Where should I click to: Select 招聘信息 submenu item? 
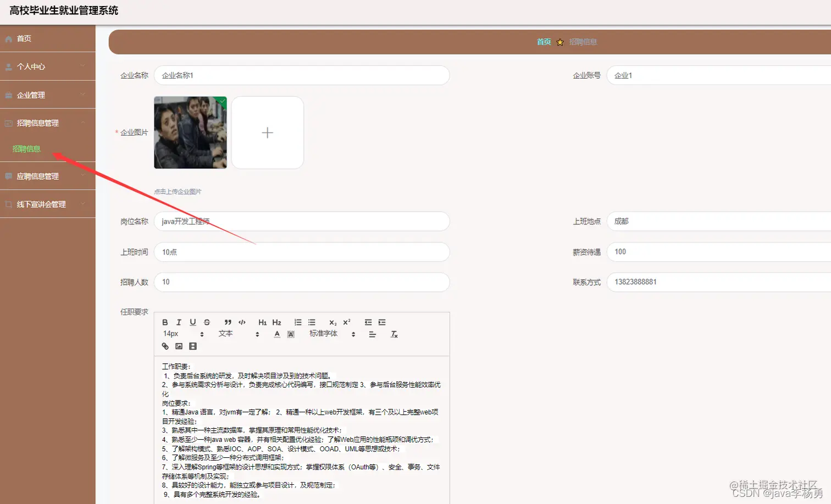pos(26,149)
